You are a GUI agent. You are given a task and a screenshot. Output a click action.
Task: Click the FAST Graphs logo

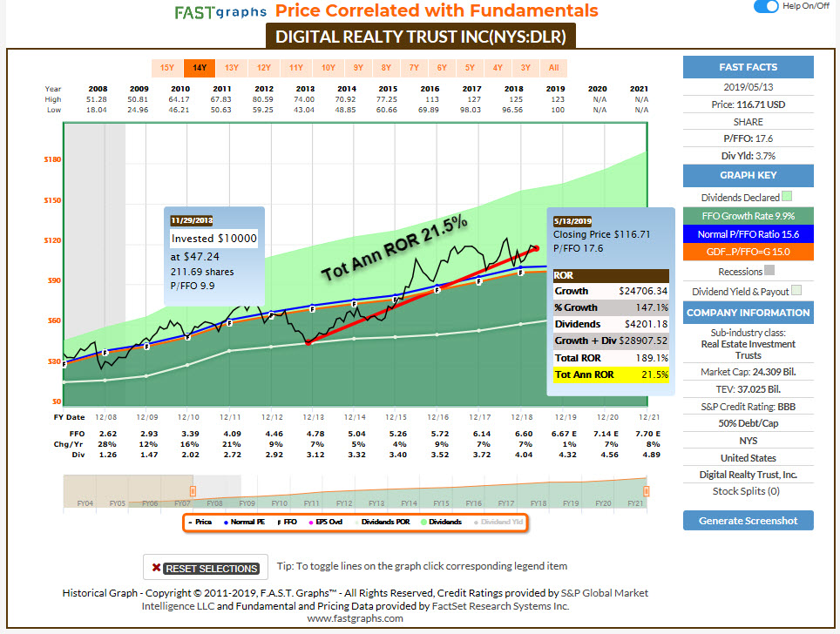pos(220,11)
